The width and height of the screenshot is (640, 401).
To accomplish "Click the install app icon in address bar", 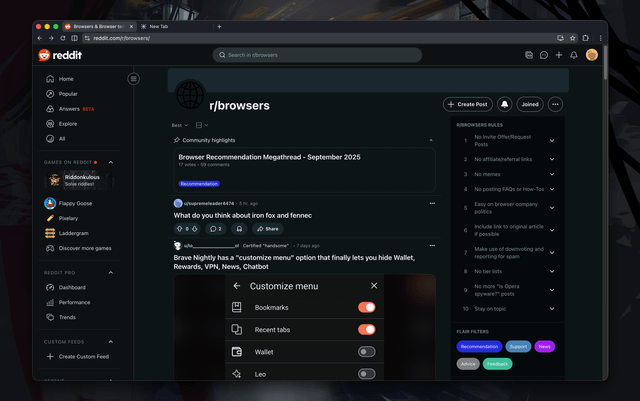I will pyautogui.click(x=560, y=38).
